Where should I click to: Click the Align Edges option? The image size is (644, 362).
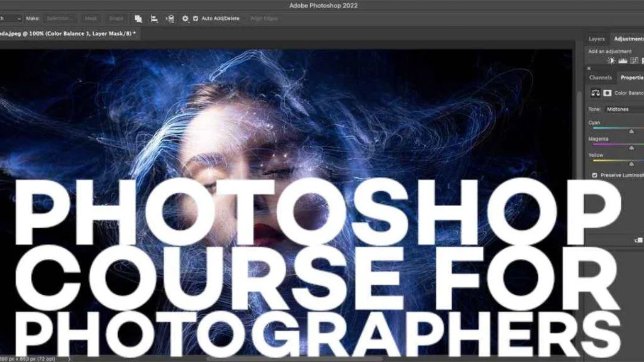264,18
